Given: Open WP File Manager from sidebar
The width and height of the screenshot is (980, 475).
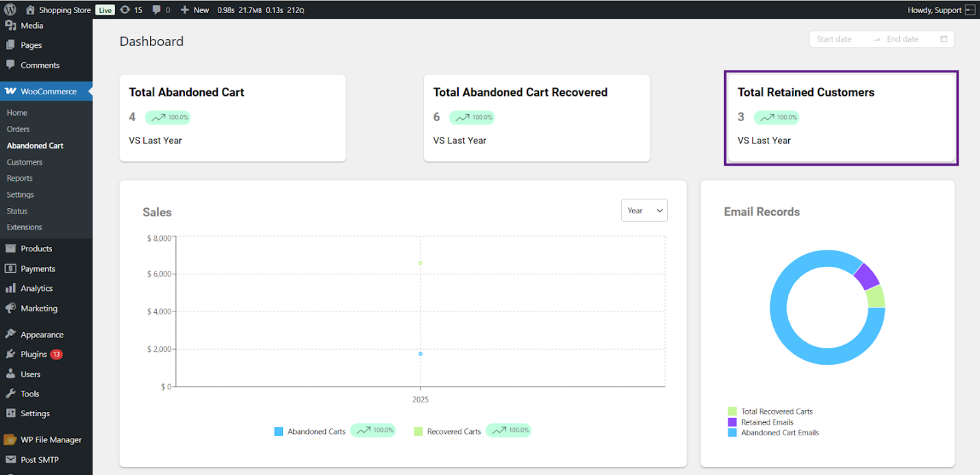Looking at the screenshot, I should coord(51,439).
